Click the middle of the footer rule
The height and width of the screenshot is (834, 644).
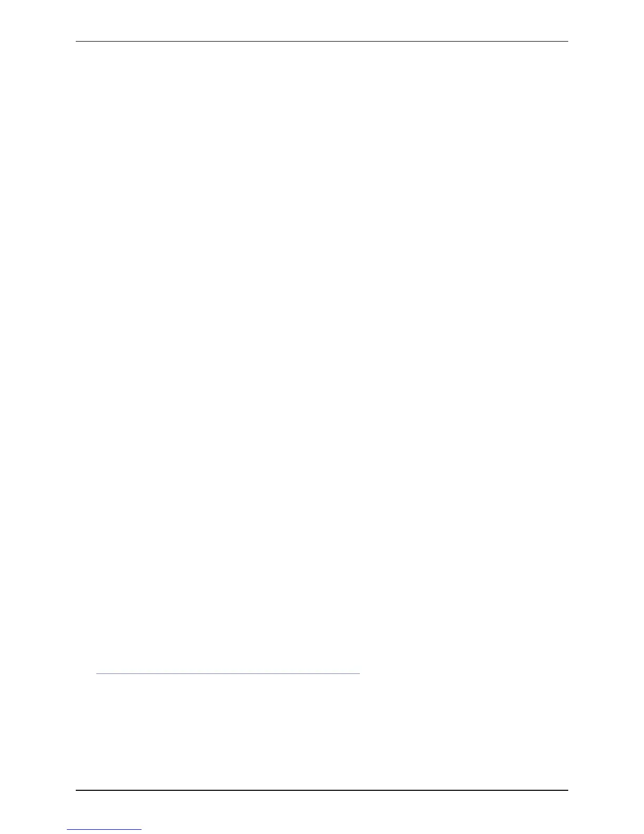[322, 790]
